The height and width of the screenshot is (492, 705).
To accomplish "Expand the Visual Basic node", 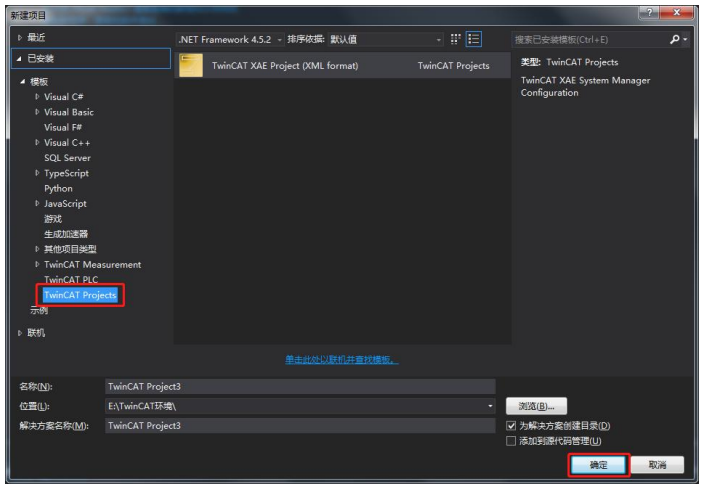I will point(37,112).
